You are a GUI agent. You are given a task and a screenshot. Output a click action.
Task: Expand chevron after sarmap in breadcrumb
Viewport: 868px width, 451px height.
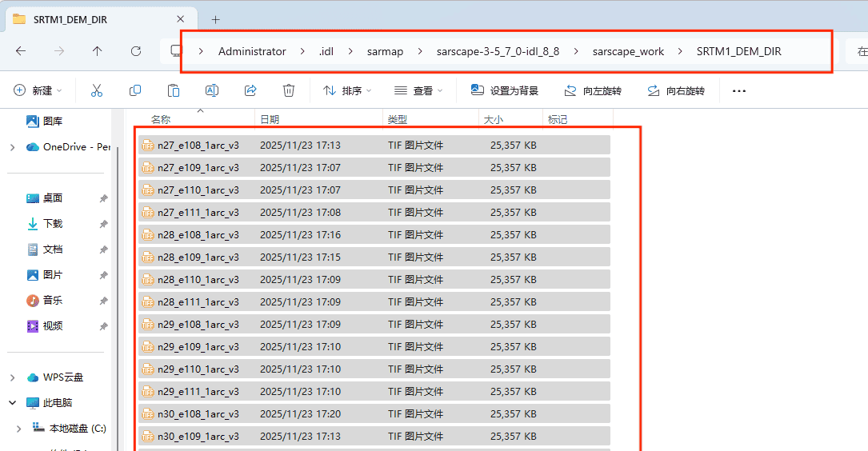tap(420, 51)
